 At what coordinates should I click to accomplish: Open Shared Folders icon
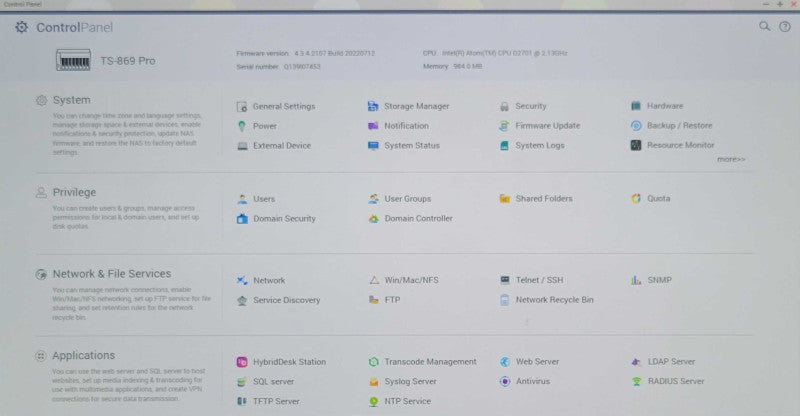505,199
